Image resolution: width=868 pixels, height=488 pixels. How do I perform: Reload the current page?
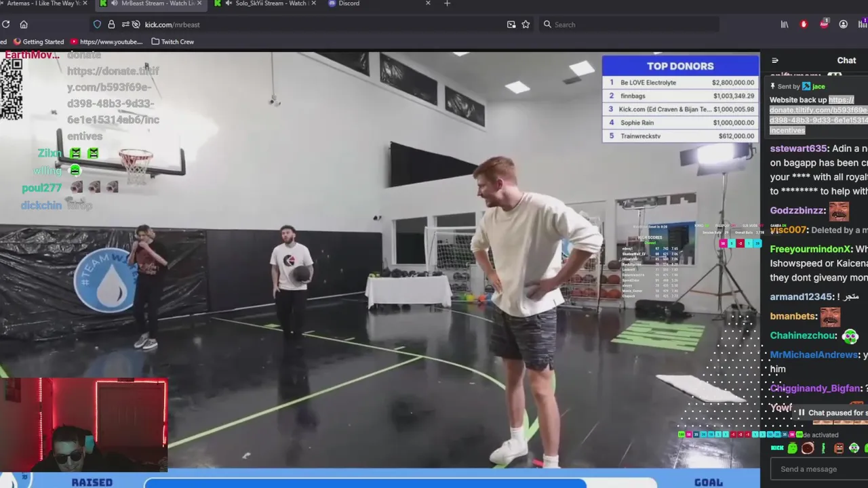[x=5, y=24]
